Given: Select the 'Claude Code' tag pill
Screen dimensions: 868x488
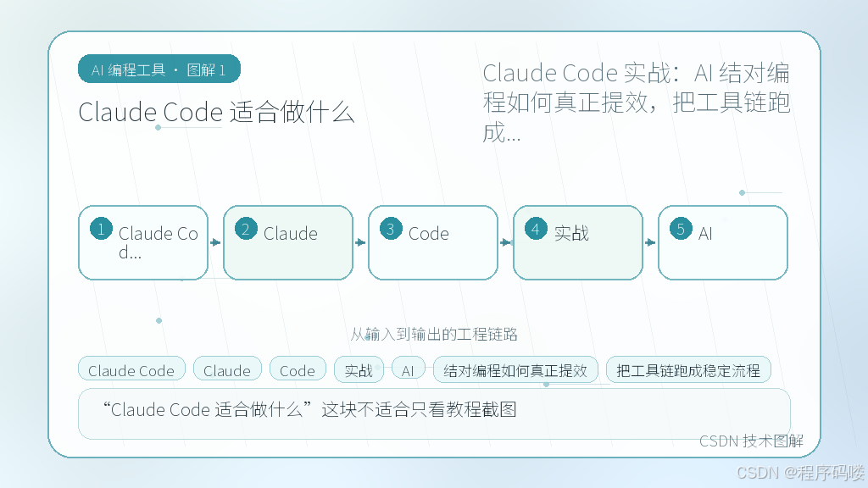Looking at the screenshot, I should pos(131,370).
